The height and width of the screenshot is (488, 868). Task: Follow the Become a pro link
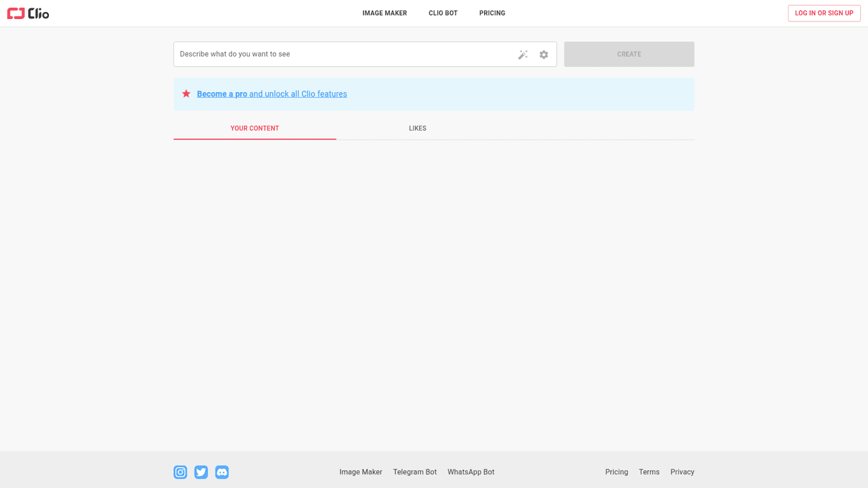[222, 94]
